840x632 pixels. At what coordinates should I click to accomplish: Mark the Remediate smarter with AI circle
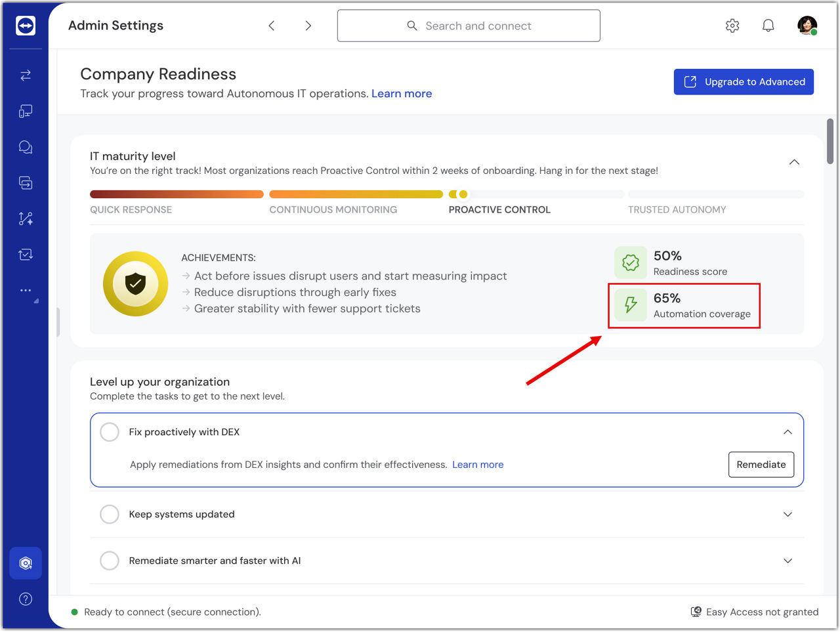point(110,560)
